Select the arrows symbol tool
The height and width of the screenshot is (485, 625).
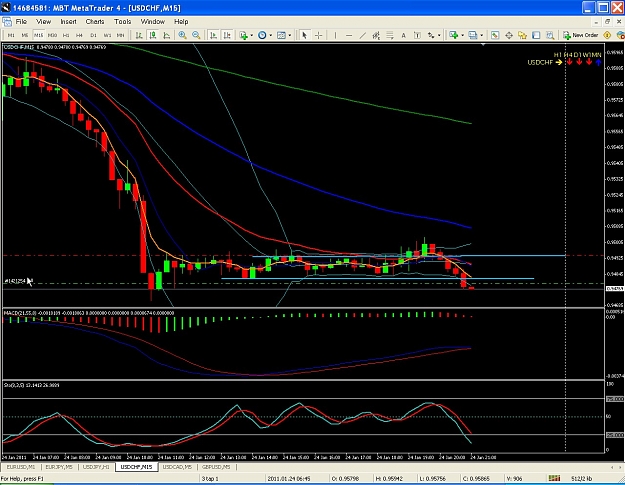(x=431, y=35)
